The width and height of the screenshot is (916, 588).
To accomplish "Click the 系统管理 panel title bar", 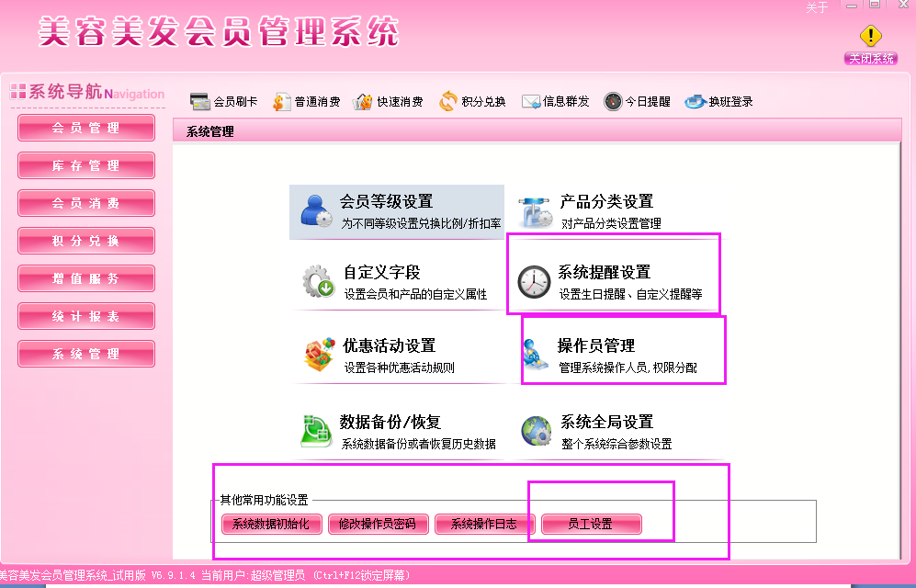I will tap(537, 130).
